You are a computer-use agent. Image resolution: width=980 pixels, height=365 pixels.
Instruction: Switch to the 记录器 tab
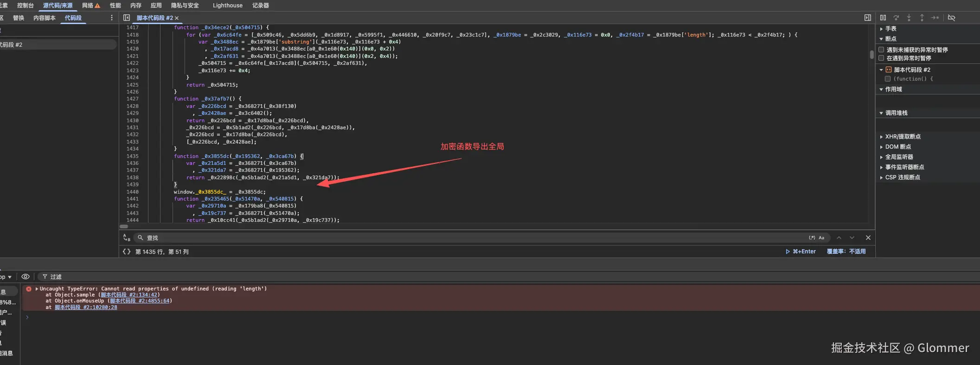coord(261,6)
